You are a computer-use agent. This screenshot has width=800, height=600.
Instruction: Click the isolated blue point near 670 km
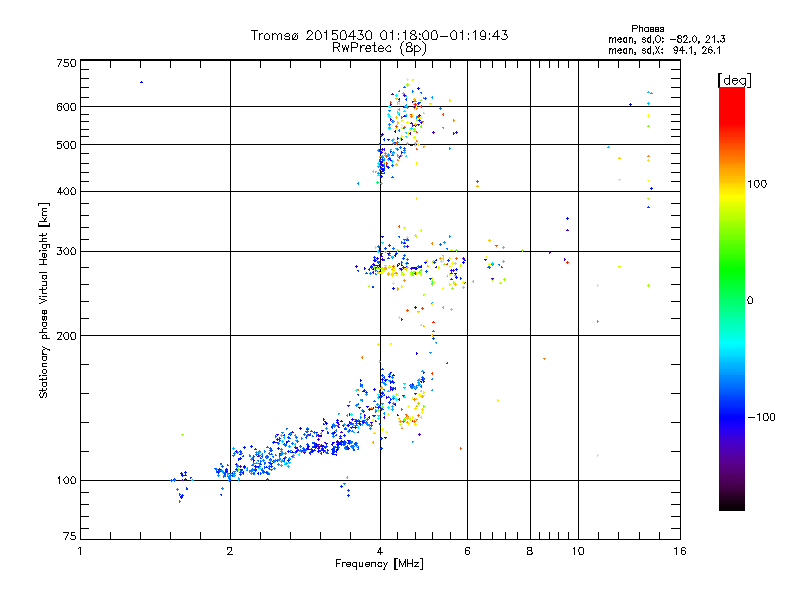(141, 82)
